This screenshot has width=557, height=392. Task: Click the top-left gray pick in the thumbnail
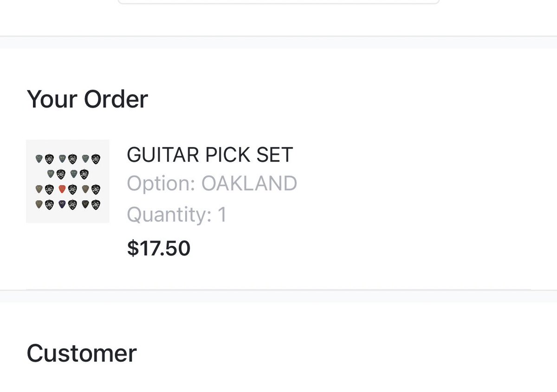(x=39, y=159)
